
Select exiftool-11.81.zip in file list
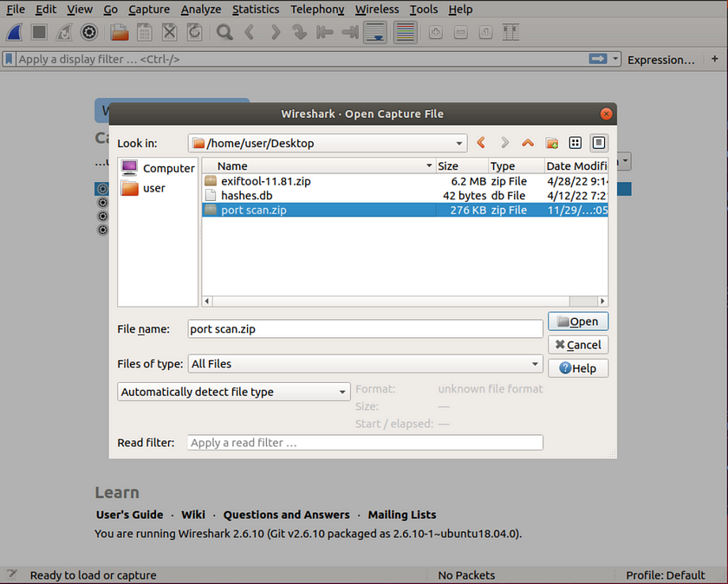pyautogui.click(x=405, y=181)
